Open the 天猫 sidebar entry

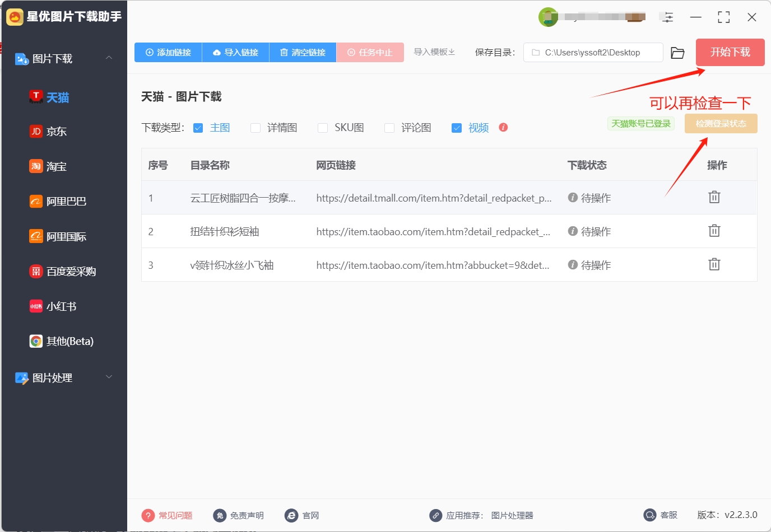(x=49, y=97)
